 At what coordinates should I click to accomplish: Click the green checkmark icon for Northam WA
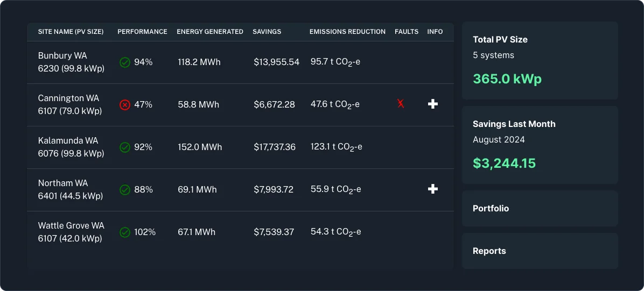(x=124, y=190)
